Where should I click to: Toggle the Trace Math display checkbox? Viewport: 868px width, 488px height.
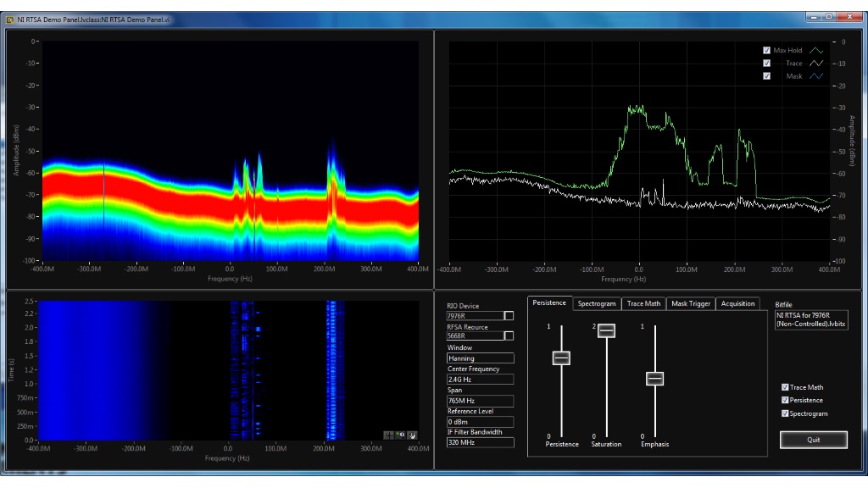coord(785,387)
